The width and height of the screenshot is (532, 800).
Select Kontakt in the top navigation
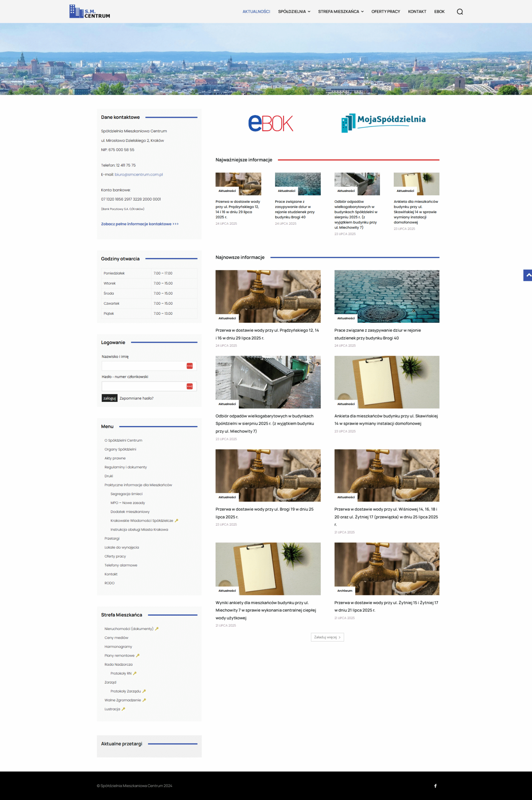pos(417,12)
